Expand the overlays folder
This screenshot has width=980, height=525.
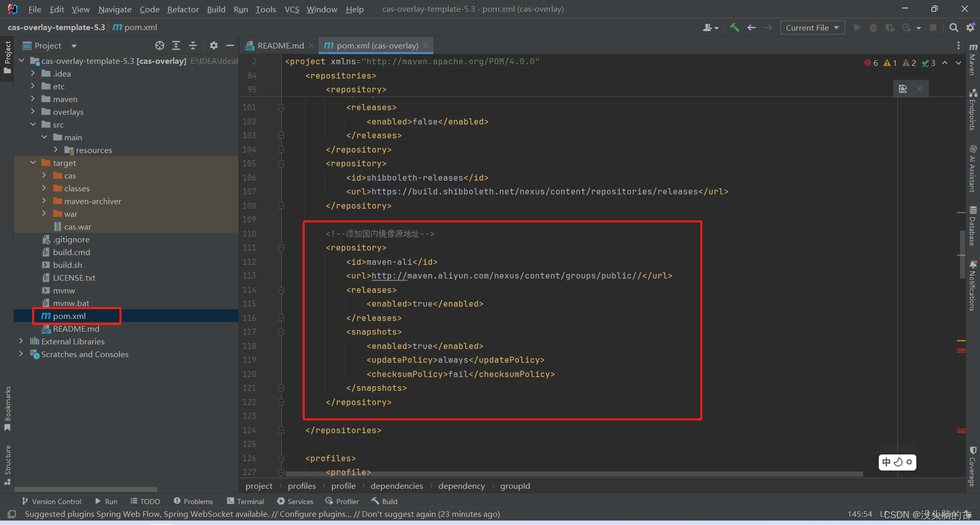coord(33,112)
